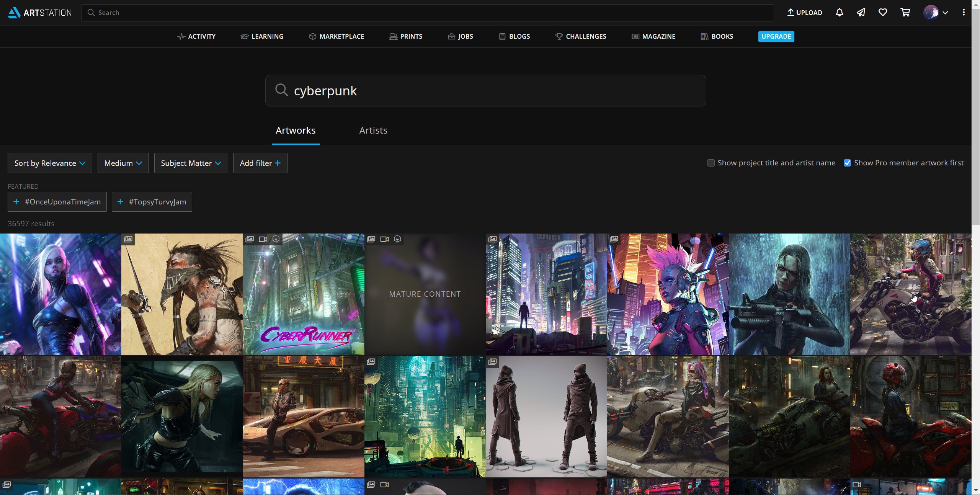Click the FEATURED label

click(x=23, y=186)
